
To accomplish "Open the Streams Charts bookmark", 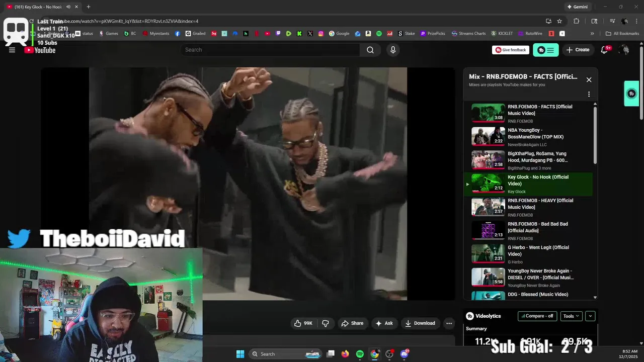I will (x=469, y=34).
